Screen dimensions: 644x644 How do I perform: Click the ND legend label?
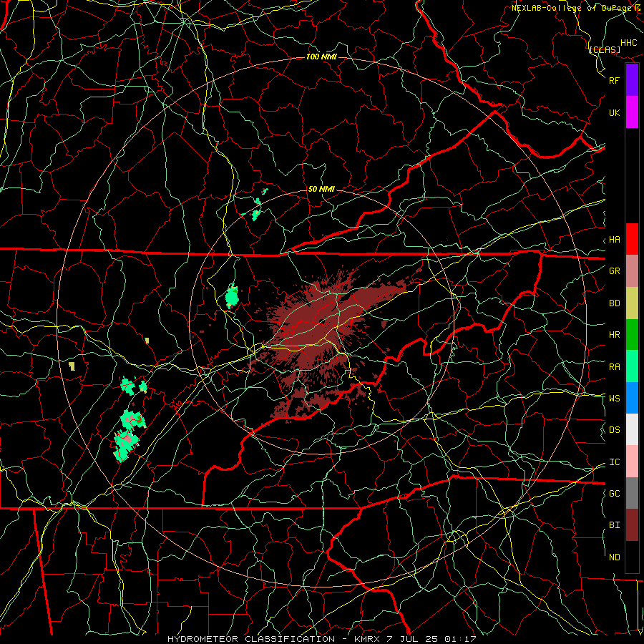coord(614,557)
